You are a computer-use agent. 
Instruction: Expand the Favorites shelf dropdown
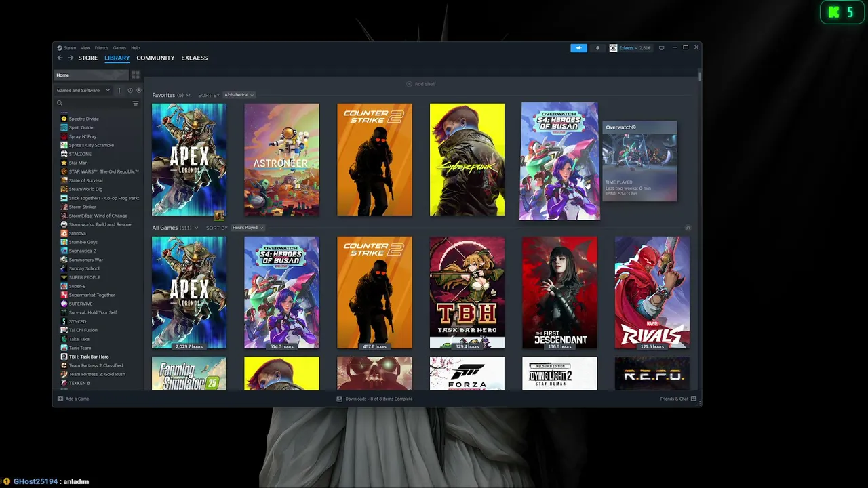[x=188, y=95]
